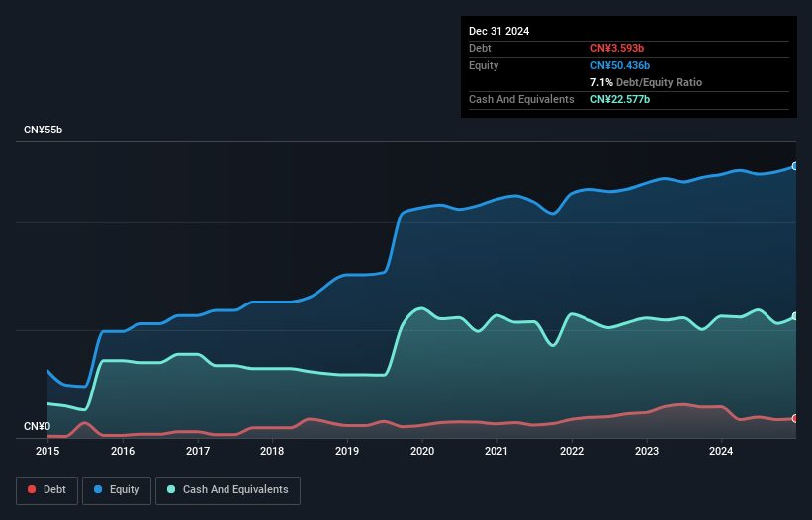812x520 pixels.
Task: Click the 7.1% Debt/Equity Ratio text
Action: 646,82
